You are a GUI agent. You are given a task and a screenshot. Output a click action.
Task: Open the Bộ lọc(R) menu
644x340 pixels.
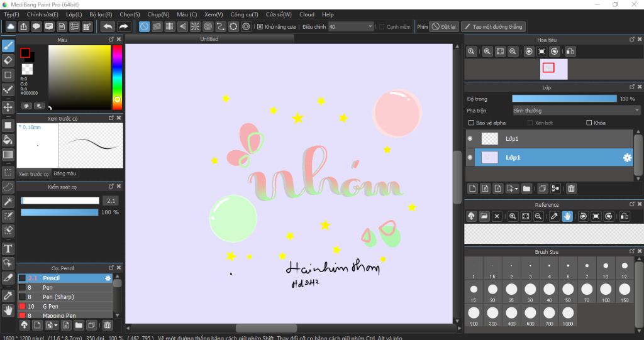tap(101, 14)
